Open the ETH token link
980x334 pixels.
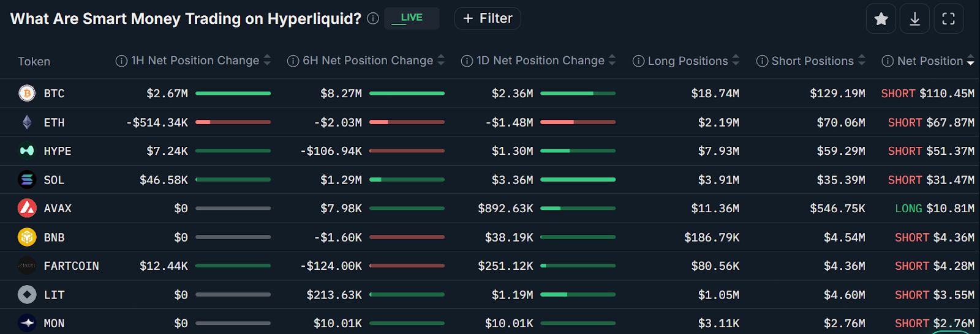[x=54, y=122]
